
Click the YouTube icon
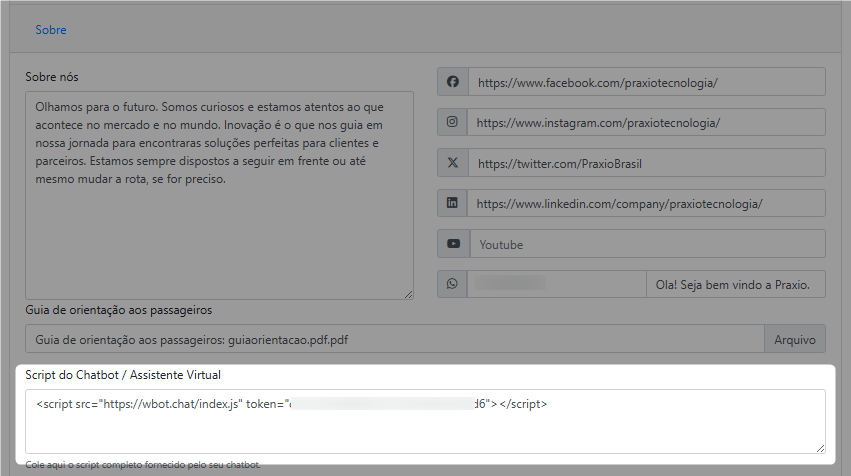click(454, 244)
